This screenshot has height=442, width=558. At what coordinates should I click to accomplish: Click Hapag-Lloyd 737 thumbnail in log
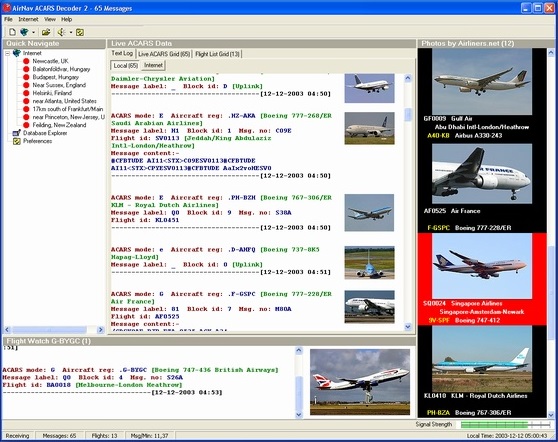[369, 263]
